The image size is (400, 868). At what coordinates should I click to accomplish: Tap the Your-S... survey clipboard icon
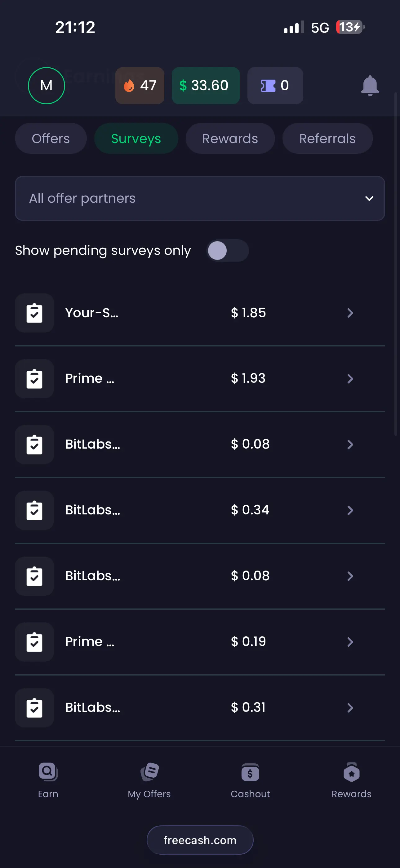[x=34, y=313]
